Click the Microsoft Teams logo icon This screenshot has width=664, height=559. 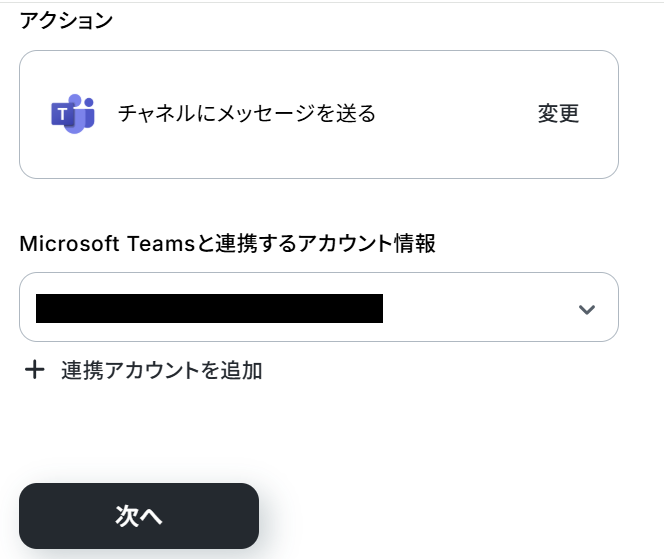(73, 113)
